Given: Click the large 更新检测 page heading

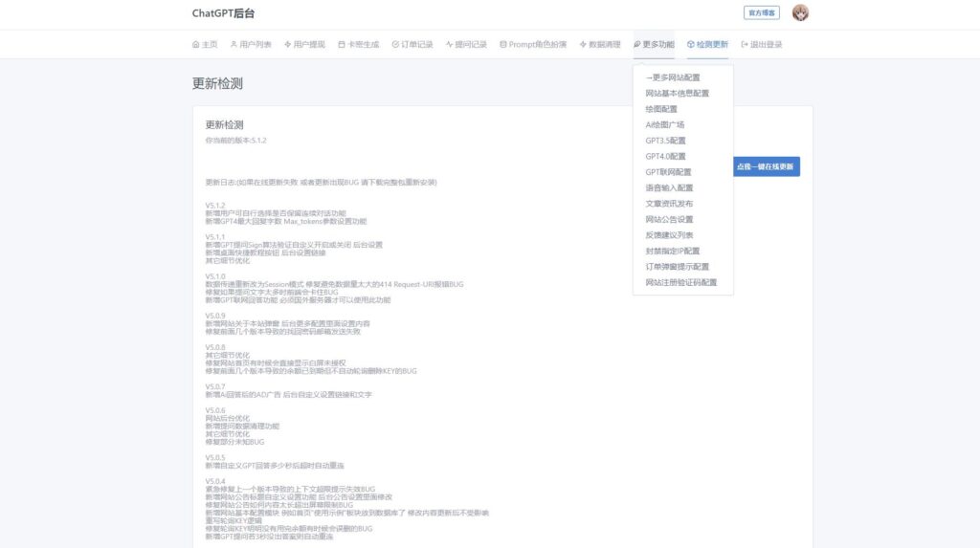Looking at the screenshot, I should (x=217, y=84).
